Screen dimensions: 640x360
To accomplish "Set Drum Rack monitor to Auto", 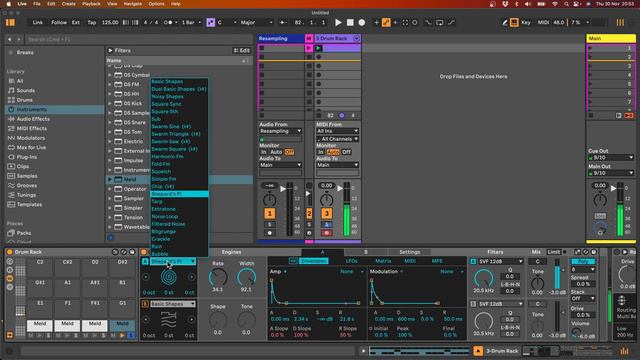I will coord(333,152).
